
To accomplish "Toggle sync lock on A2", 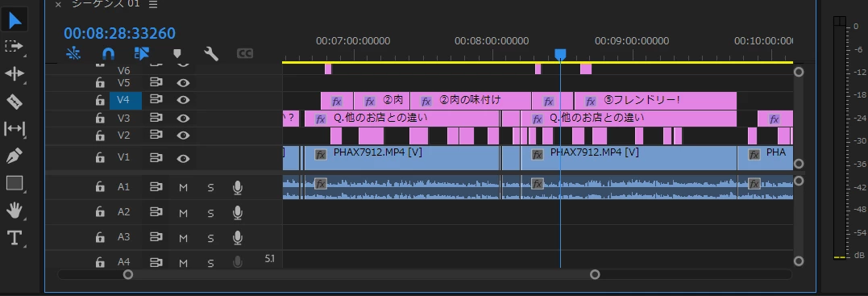I will (156, 212).
